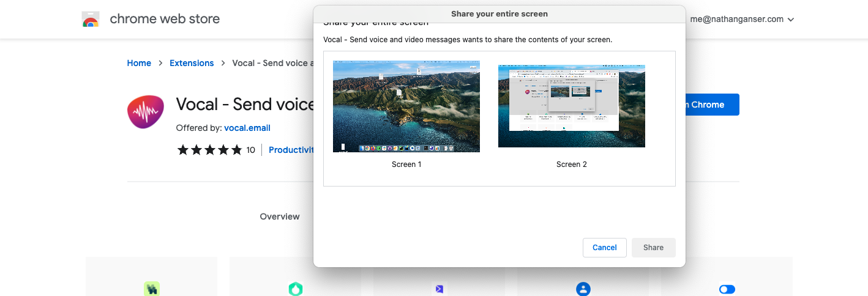Click the text "Offered by:"
This screenshot has width=868, height=296.
coord(199,128)
